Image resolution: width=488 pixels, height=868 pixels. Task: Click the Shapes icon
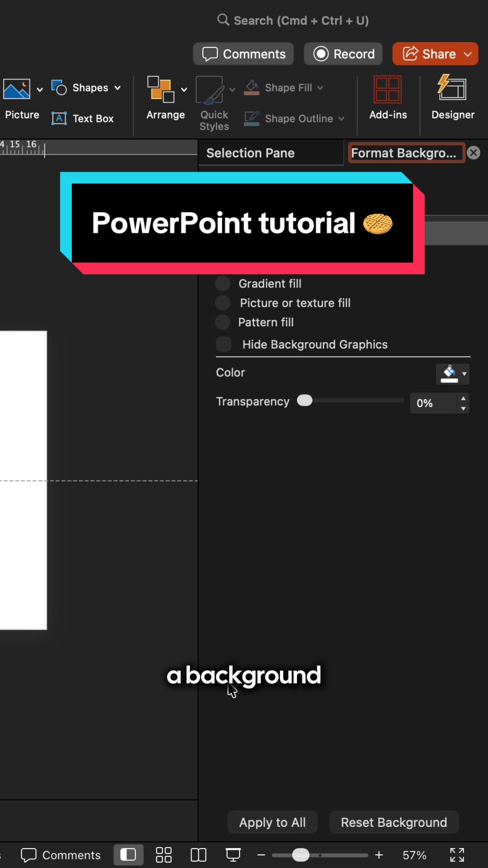point(59,87)
